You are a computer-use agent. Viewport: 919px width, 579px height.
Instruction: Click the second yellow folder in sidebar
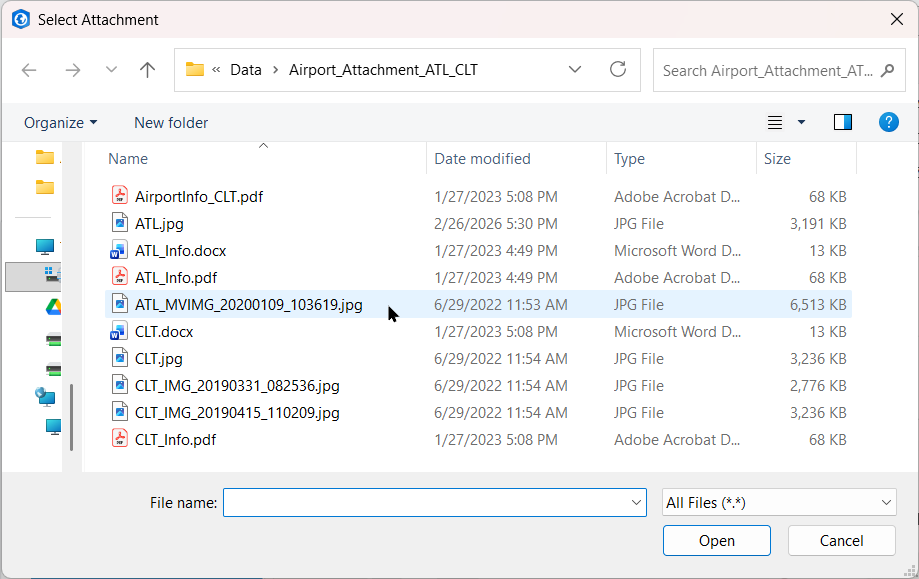[x=45, y=187]
